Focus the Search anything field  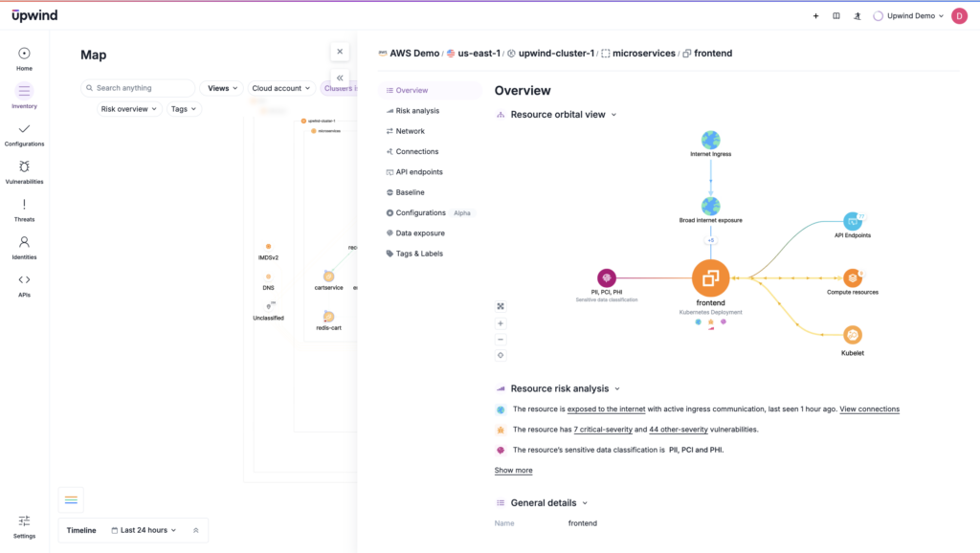click(x=138, y=88)
